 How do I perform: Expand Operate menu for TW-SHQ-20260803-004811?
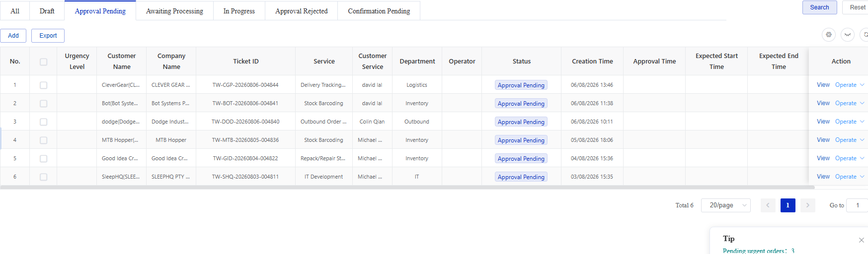click(x=850, y=177)
